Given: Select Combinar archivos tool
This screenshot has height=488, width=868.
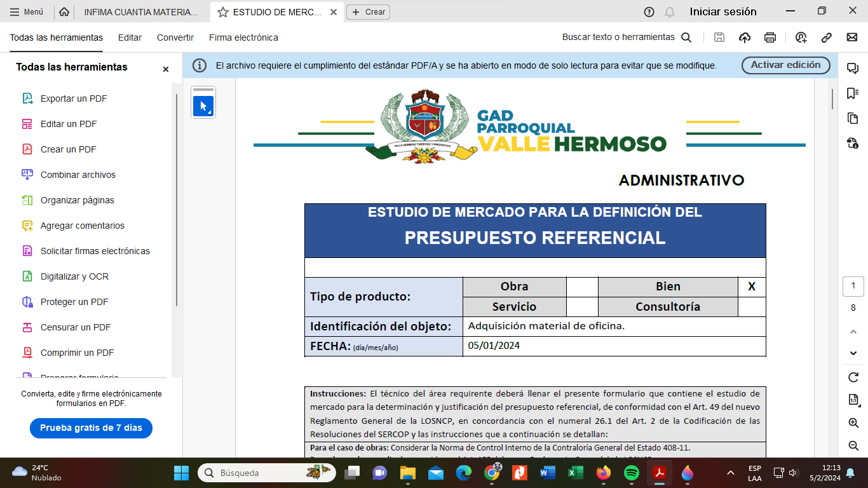Looking at the screenshot, I should click(78, 175).
